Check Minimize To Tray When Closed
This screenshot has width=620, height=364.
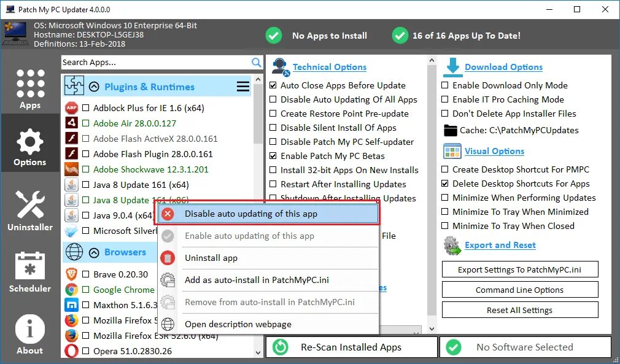coord(445,226)
